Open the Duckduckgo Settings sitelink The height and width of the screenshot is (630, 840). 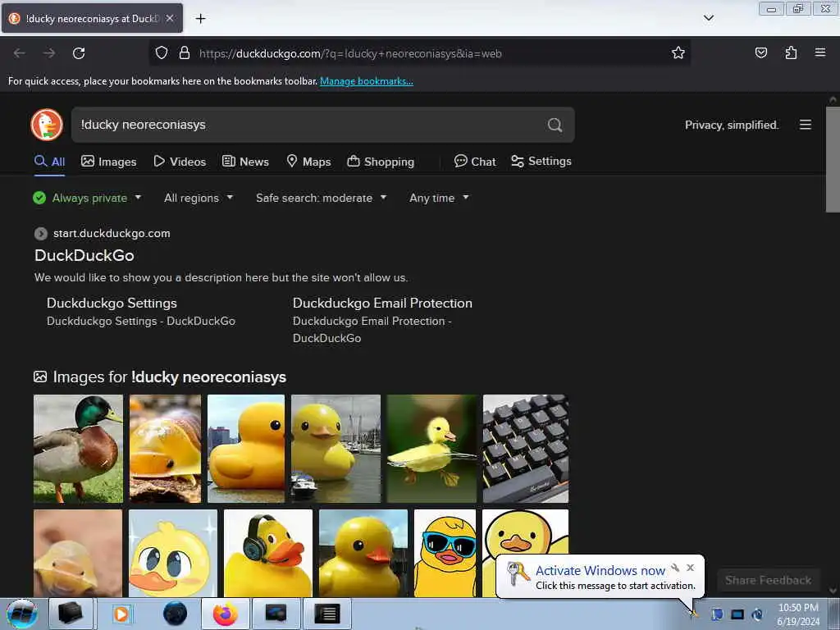pyautogui.click(x=112, y=304)
